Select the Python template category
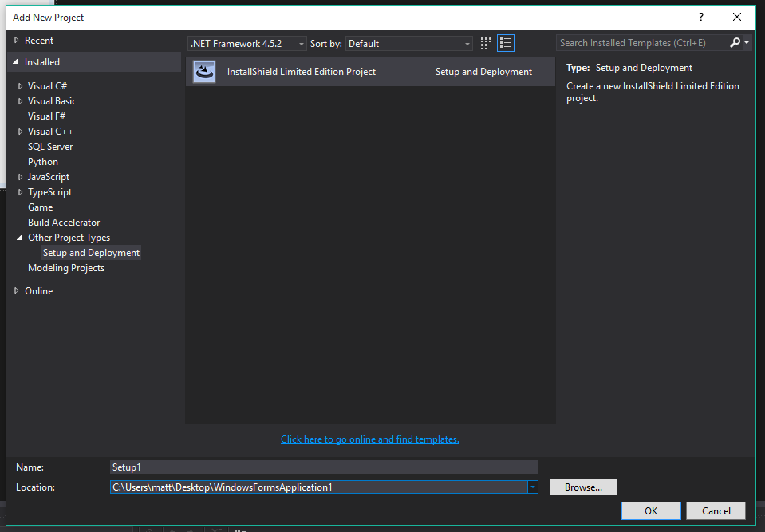The image size is (765, 532). tap(42, 161)
